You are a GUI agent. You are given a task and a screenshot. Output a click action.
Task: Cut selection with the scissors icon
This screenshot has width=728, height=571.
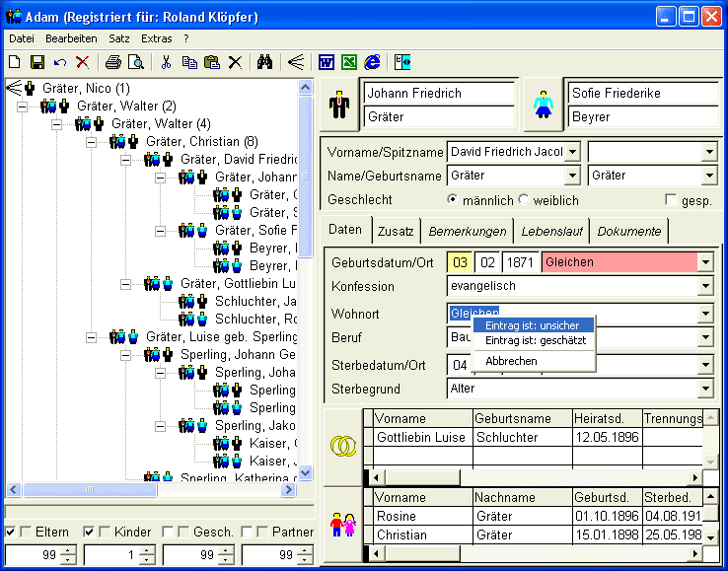[x=166, y=62]
